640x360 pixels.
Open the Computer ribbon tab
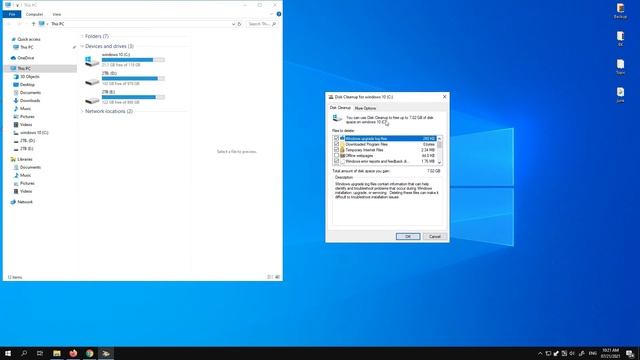click(34, 14)
